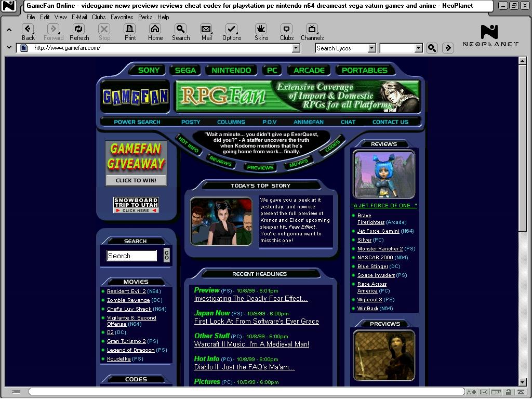Open the Clubs toolbar icon
532x399 pixels.
[287, 29]
